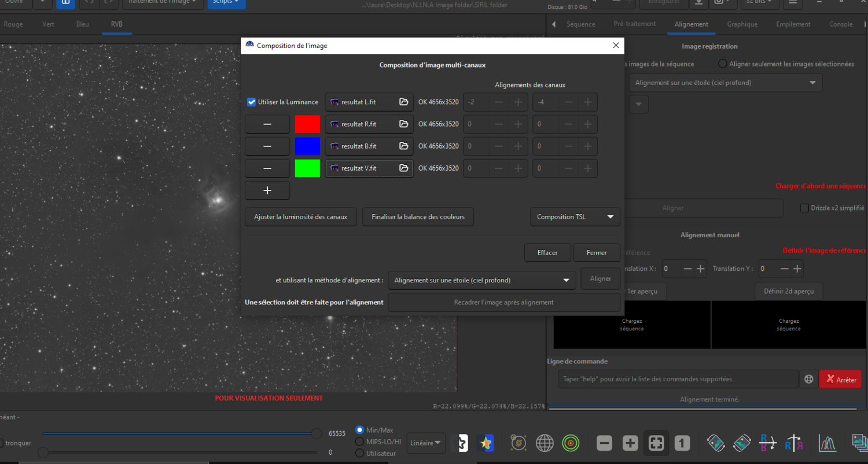Select the Utilisateur display mode
This screenshot has height=464, width=868.
tap(360, 453)
